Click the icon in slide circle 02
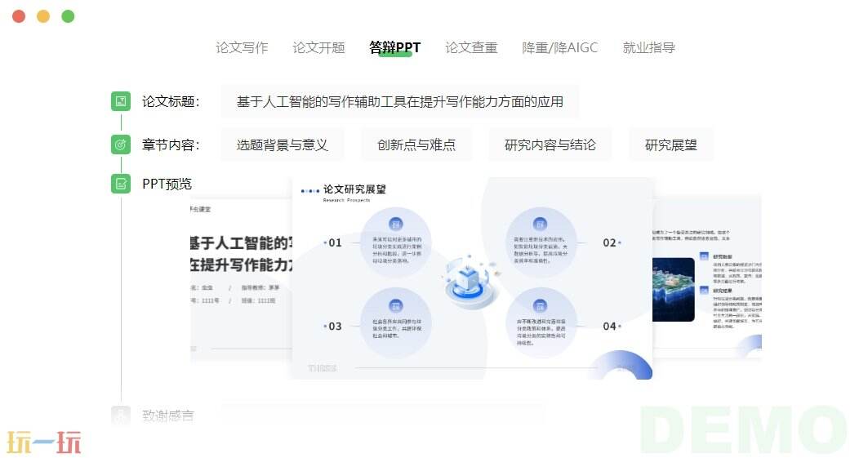The width and height of the screenshot is (868, 458). pos(540,224)
